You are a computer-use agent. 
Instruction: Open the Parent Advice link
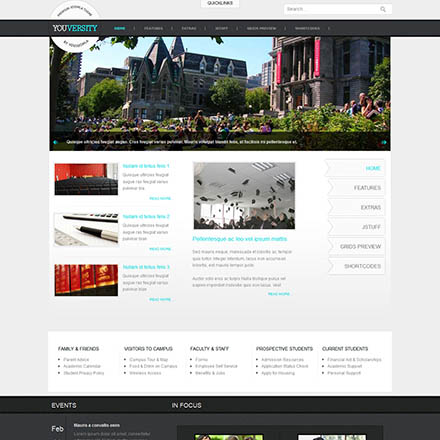click(76, 360)
